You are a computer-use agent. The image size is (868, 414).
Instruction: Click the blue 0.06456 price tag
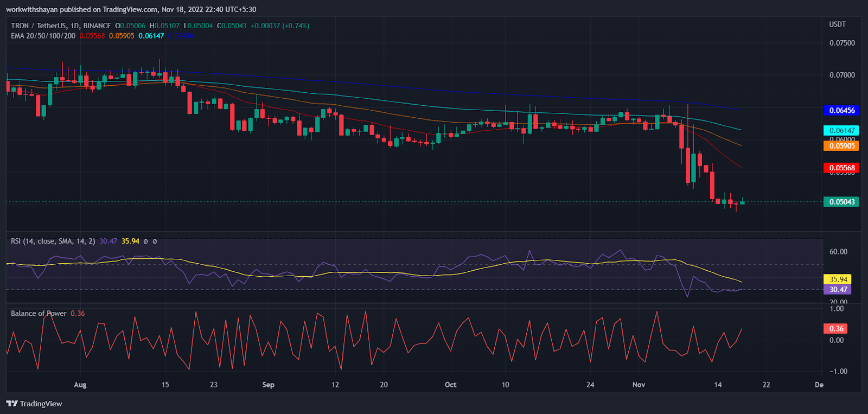[841, 110]
